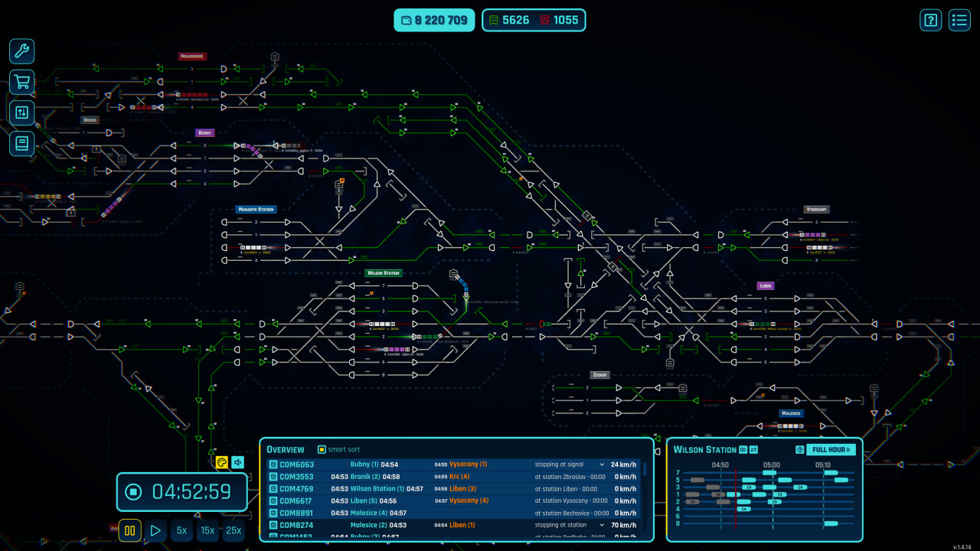Click the red current-time marker in Wilson Station timeline
The width and height of the screenshot is (980, 551).
[736, 497]
